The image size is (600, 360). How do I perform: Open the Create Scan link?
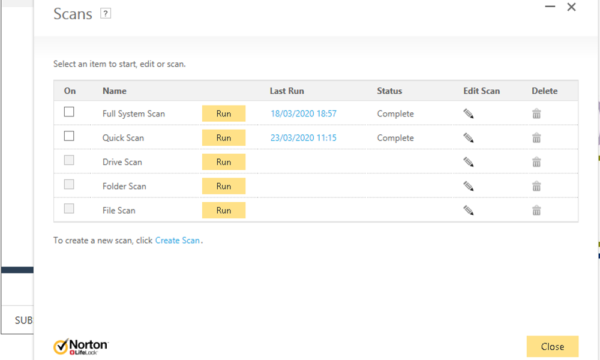[x=177, y=240]
